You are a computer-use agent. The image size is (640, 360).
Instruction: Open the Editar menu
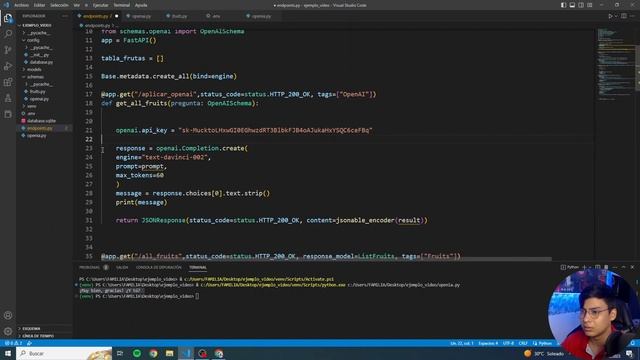coord(40,5)
